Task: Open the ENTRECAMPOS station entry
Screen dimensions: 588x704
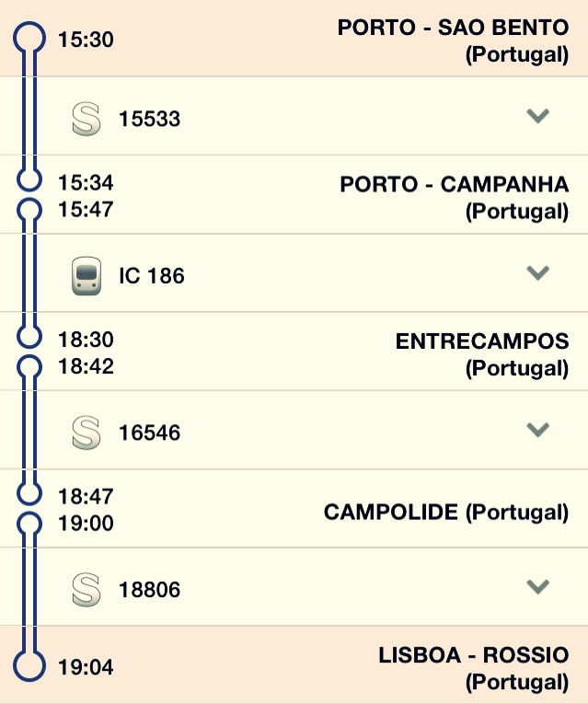Action: [x=482, y=341]
